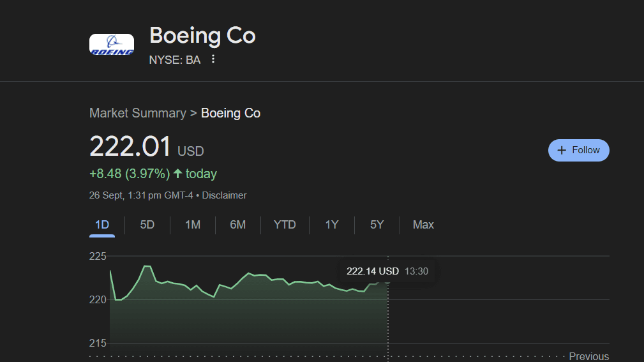This screenshot has width=644, height=362.
Task: Click the 225 y-axis label
Action: click(98, 257)
